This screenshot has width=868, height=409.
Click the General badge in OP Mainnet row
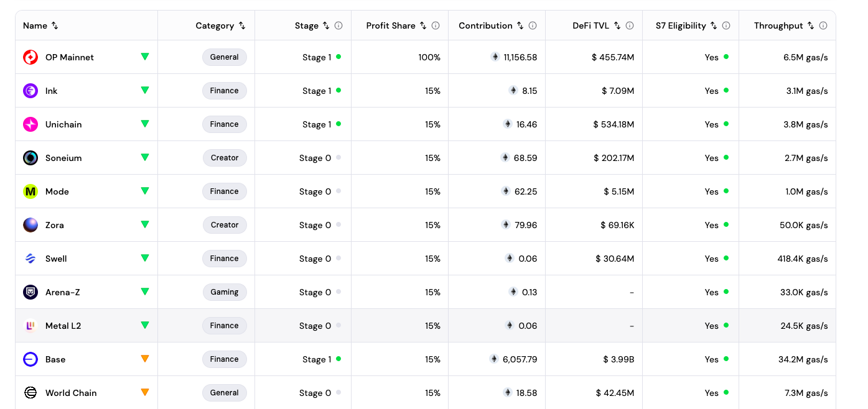[x=225, y=57]
